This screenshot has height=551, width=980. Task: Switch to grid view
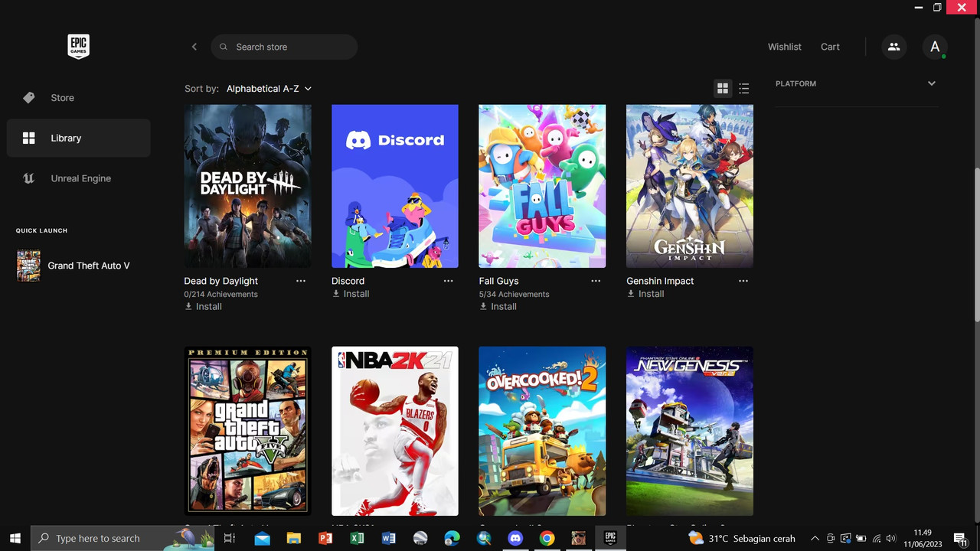[722, 89]
